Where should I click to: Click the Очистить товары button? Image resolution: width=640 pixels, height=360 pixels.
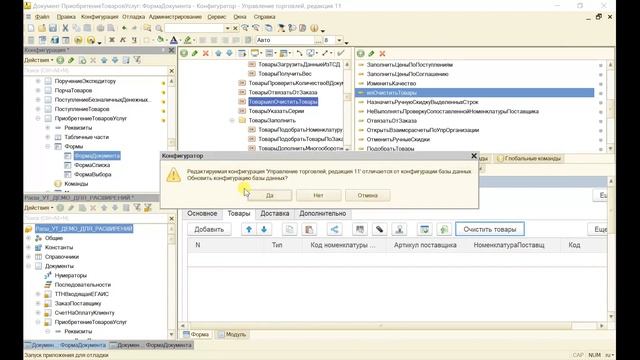pyautogui.click(x=490, y=229)
